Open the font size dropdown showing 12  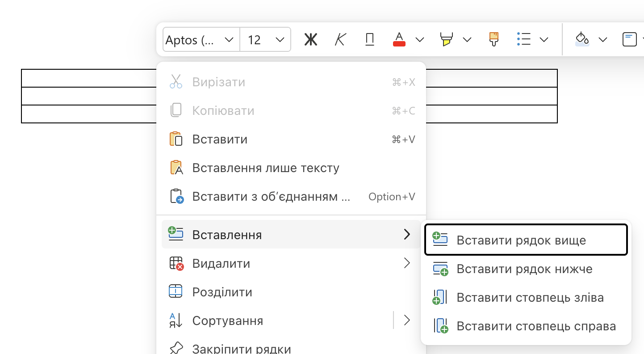point(266,40)
